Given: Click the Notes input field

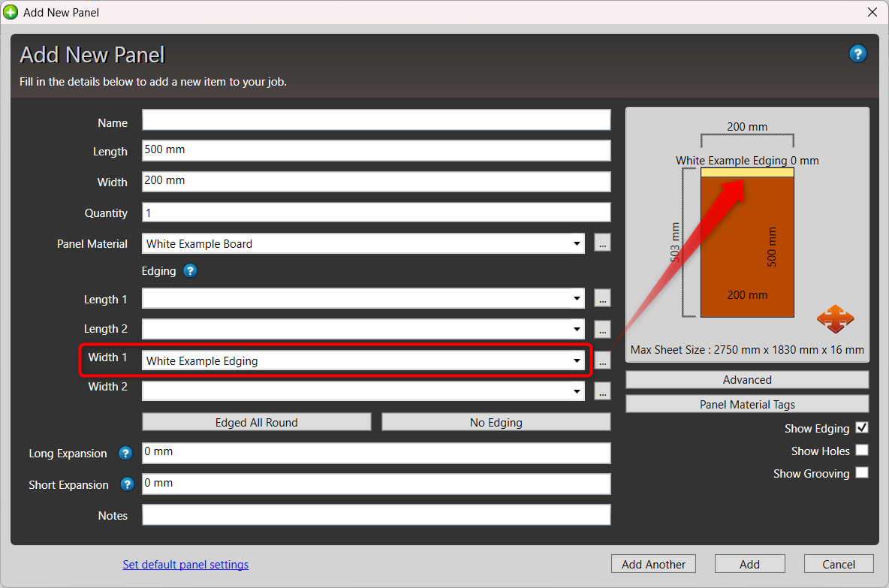Looking at the screenshot, I should (376, 515).
